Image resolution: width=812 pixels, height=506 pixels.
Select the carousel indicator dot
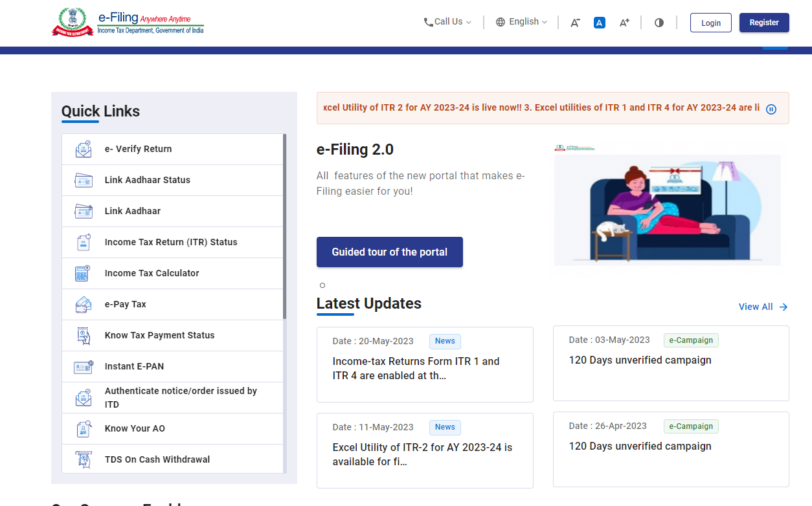pyautogui.click(x=322, y=285)
